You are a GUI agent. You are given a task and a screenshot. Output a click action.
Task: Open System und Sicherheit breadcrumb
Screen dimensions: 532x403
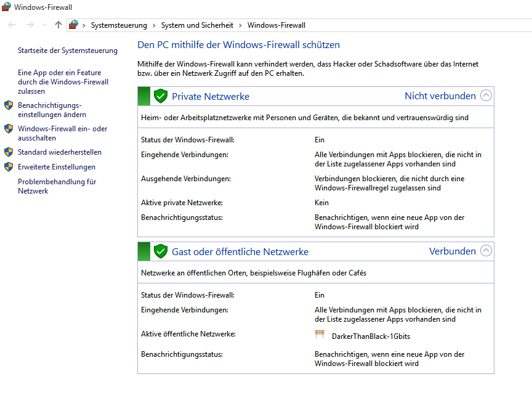pos(197,25)
